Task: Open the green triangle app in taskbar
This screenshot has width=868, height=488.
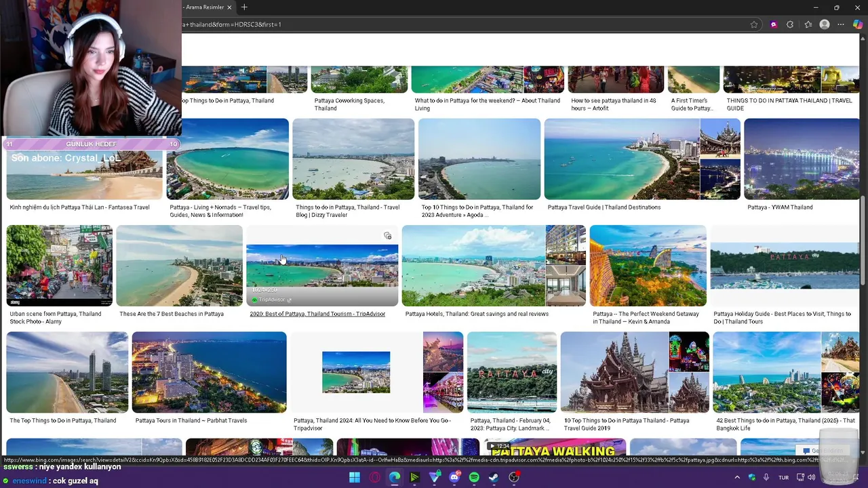Action: click(414, 477)
